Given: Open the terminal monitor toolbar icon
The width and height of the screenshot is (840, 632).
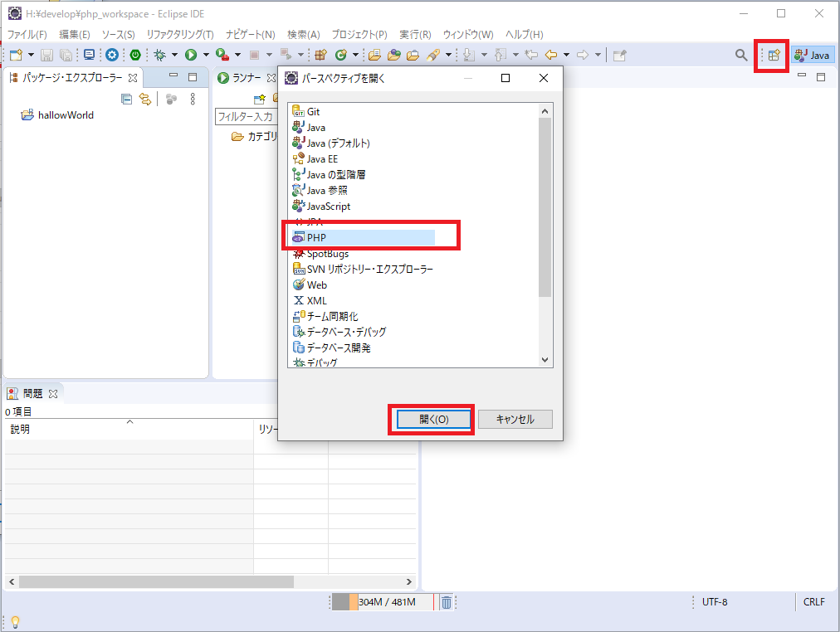Looking at the screenshot, I should click(90, 55).
